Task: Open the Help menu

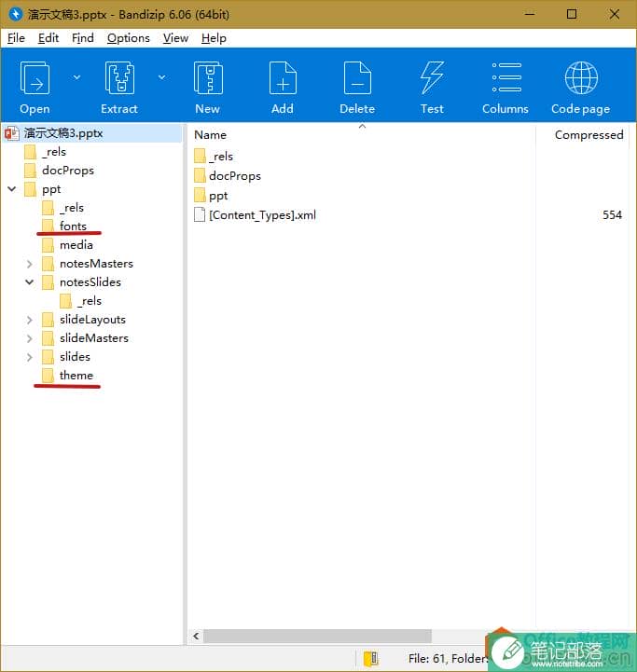Action: tap(214, 38)
